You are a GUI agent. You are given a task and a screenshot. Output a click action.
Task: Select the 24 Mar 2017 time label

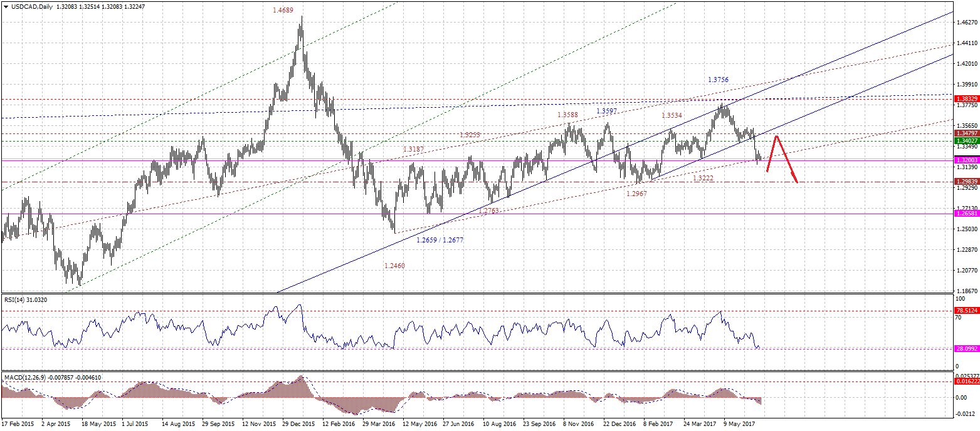[700, 424]
